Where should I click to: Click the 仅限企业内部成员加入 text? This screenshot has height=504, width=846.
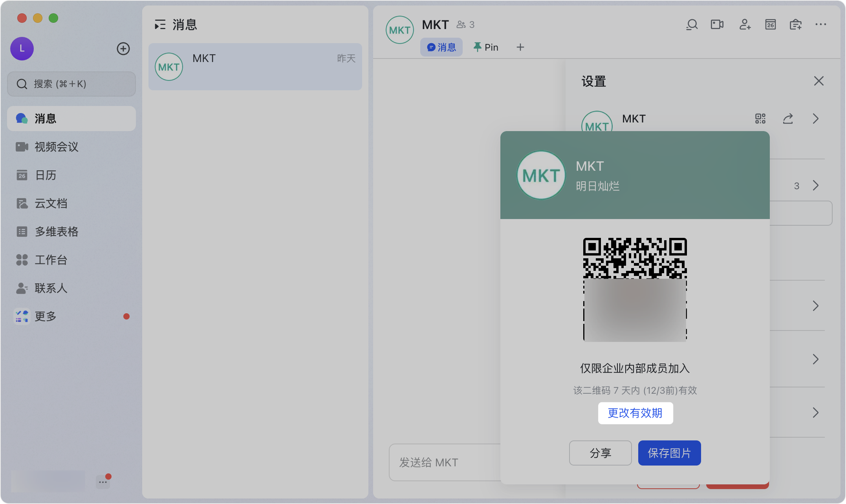(635, 368)
